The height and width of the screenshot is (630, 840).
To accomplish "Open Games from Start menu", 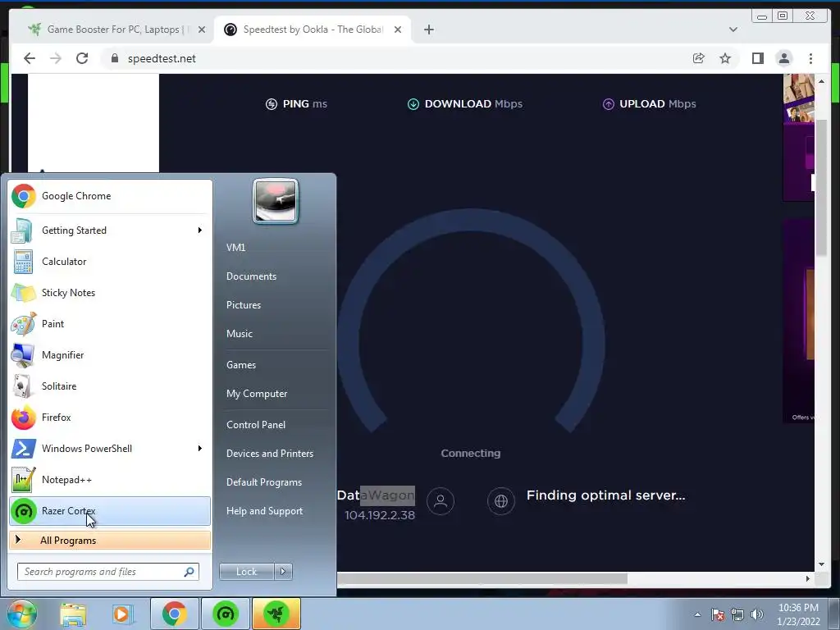I will (x=241, y=365).
